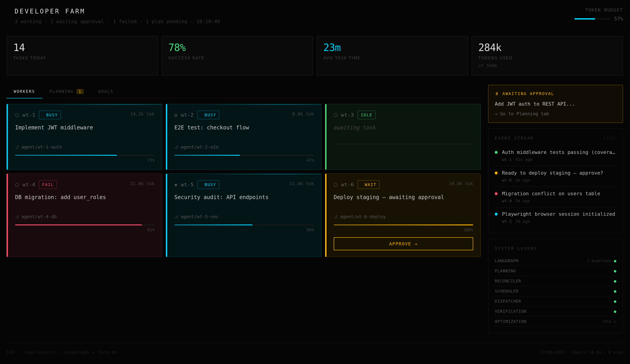The width and height of the screenshot is (630, 364).
Task: Click the wt-3 IDLE status badge
Action: pos(367,115)
